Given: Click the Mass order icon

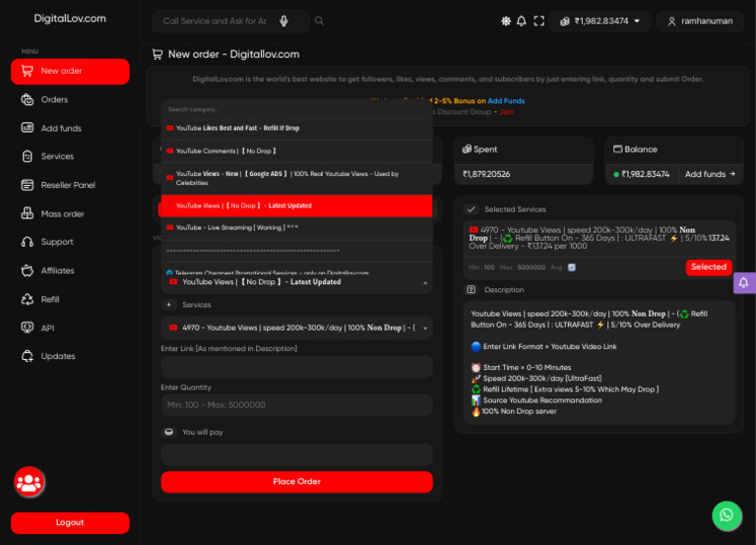Looking at the screenshot, I should coord(27,213).
